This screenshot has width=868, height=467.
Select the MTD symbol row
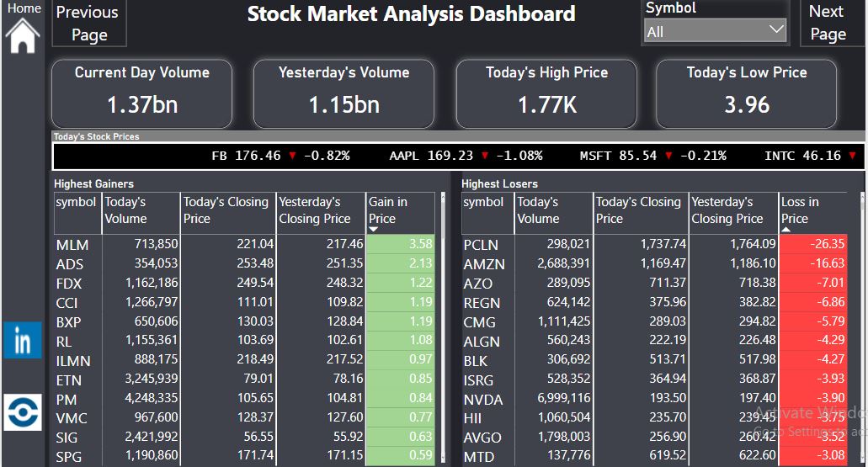point(654,457)
